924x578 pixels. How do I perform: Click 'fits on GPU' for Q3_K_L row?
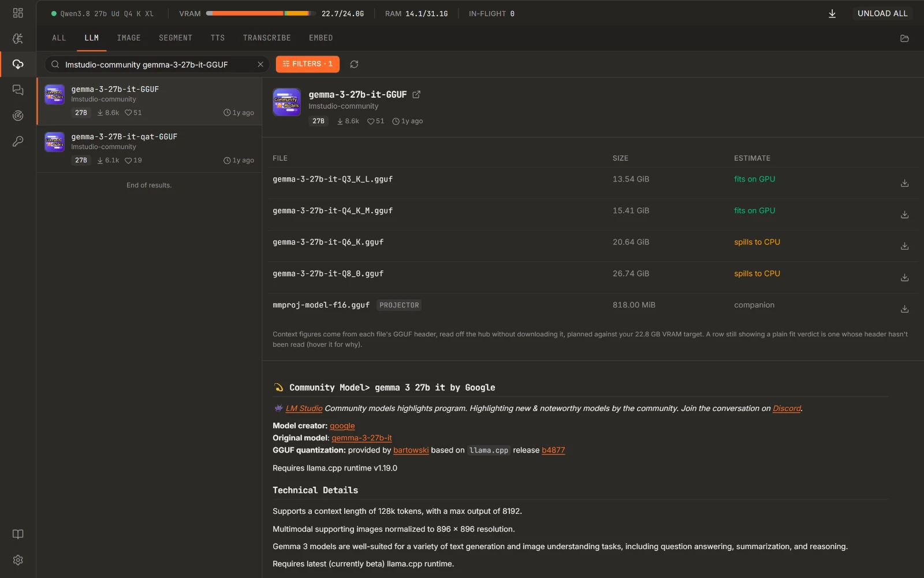pos(754,179)
